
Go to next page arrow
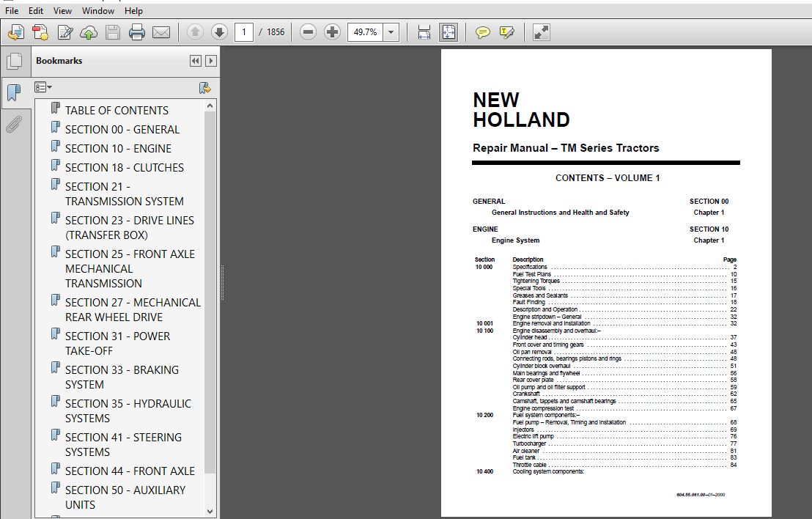[219, 32]
